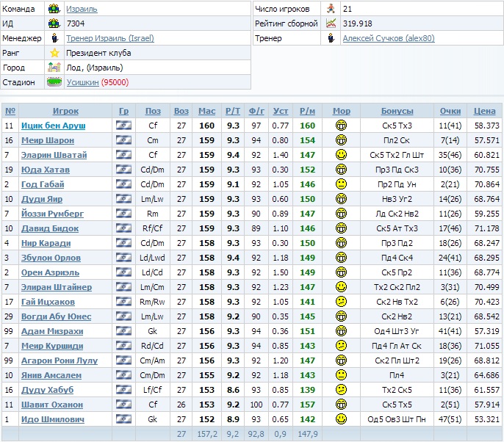Viewport: 504px width, 442px height.
Task: Click price value 71.178
Action: pyautogui.click(x=486, y=228)
